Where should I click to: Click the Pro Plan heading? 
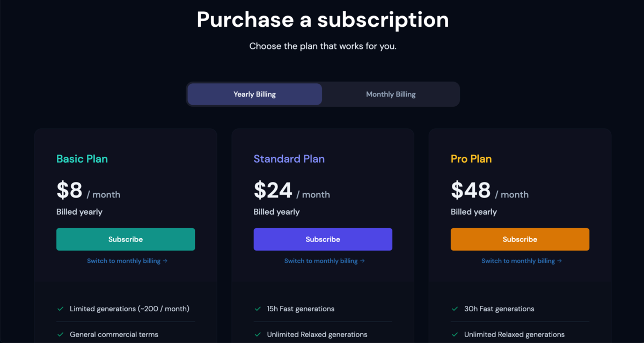tap(471, 159)
